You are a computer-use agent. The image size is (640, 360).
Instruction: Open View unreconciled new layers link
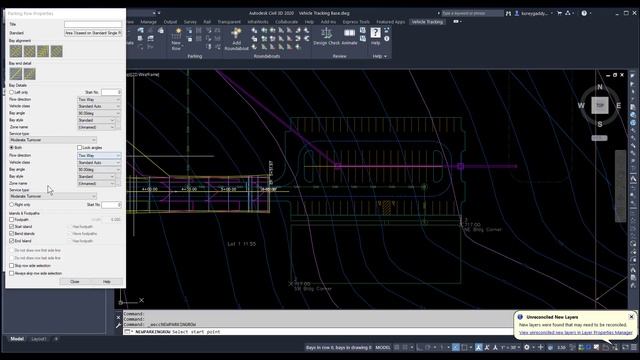pyautogui.click(x=576, y=333)
